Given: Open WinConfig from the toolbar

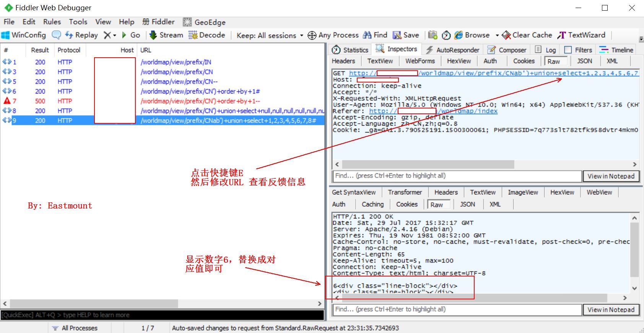Looking at the screenshot, I should point(24,35).
